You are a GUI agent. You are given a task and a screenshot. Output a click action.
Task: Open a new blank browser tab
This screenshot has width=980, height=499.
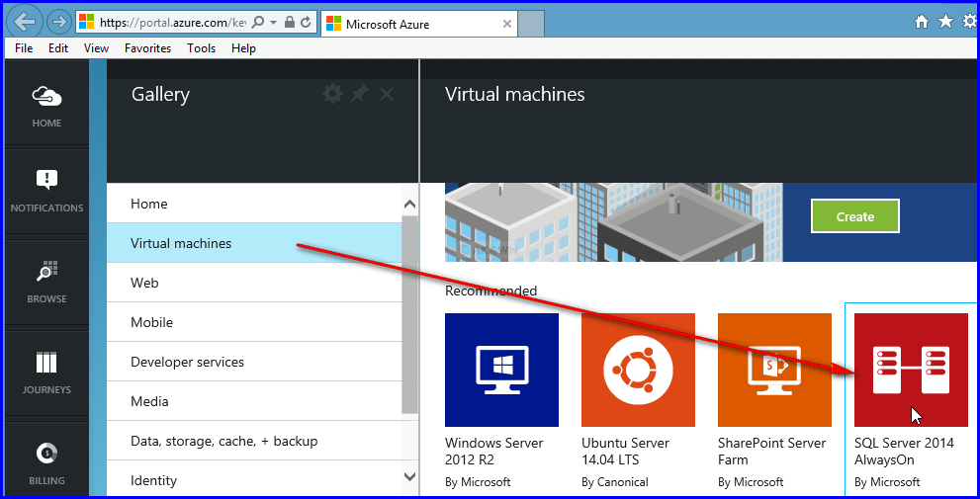[x=531, y=24]
